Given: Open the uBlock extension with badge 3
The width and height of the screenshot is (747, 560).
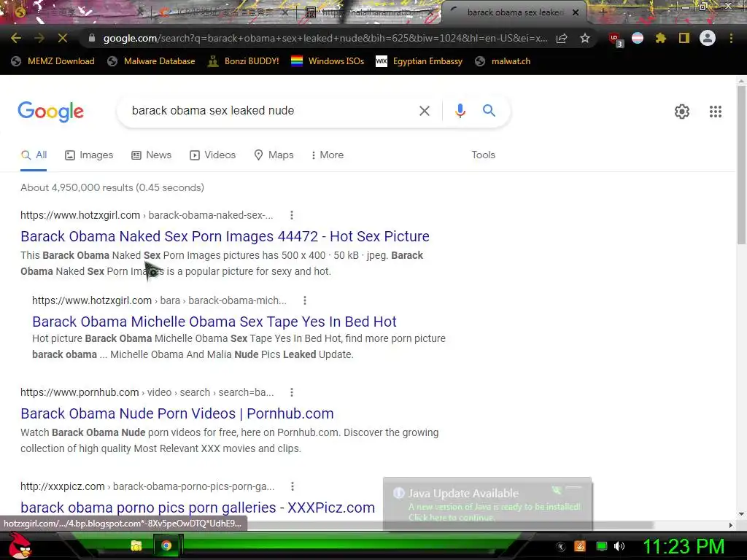Looking at the screenshot, I should pos(616,39).
